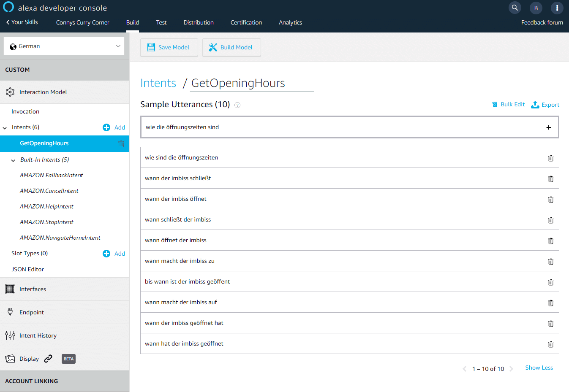The height and width of the screenshot is (392, 569).
Task: Open Slot Types (0) section
Action: [30, 253]
